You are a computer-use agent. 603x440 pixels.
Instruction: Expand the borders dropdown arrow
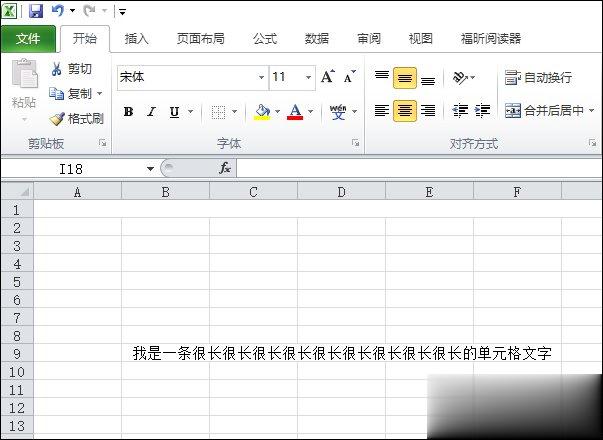235,112
